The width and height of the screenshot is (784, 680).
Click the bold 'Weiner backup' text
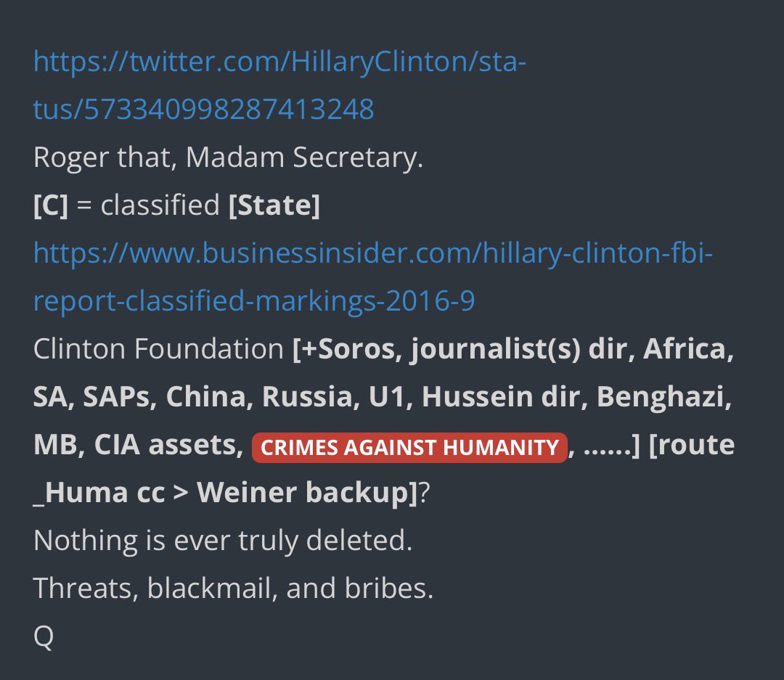(x=303, y=493)
